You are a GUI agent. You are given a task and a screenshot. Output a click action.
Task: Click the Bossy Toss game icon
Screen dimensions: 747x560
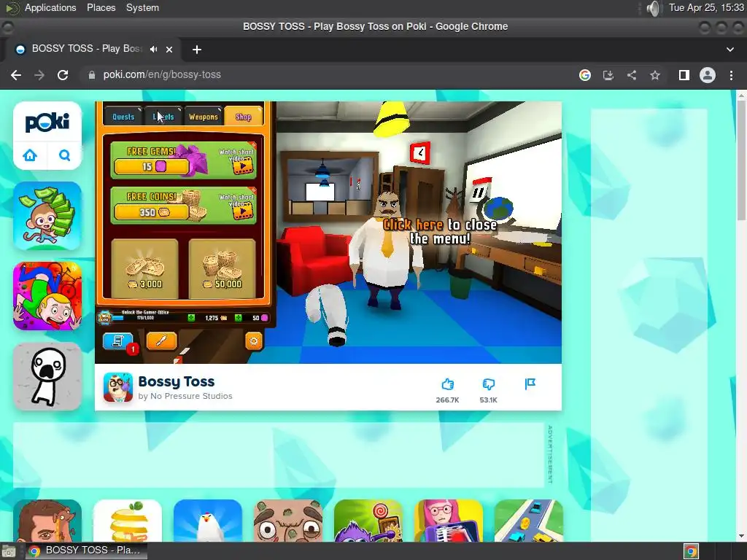point(118,388)
